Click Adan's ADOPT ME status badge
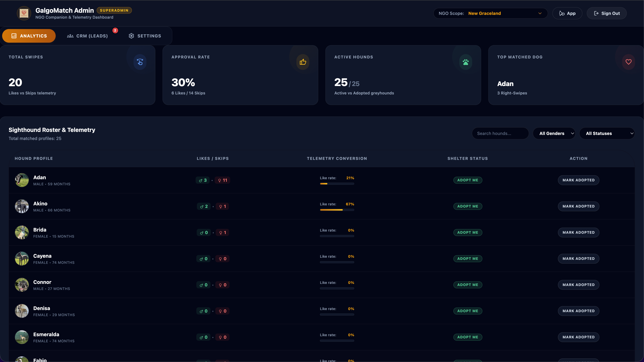Screen dimensions: 644x362 [x=468, y=180]
